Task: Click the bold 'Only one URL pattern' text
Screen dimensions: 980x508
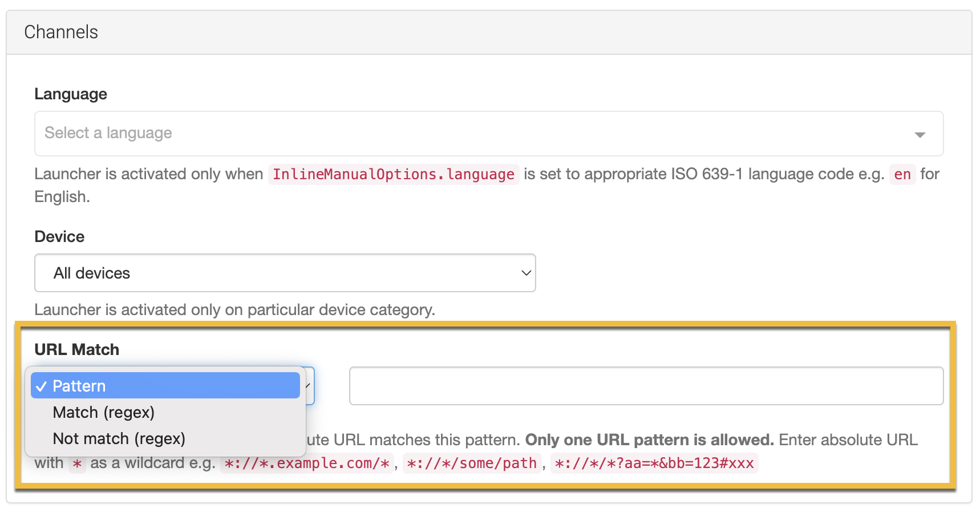Action: pos(649,440)
